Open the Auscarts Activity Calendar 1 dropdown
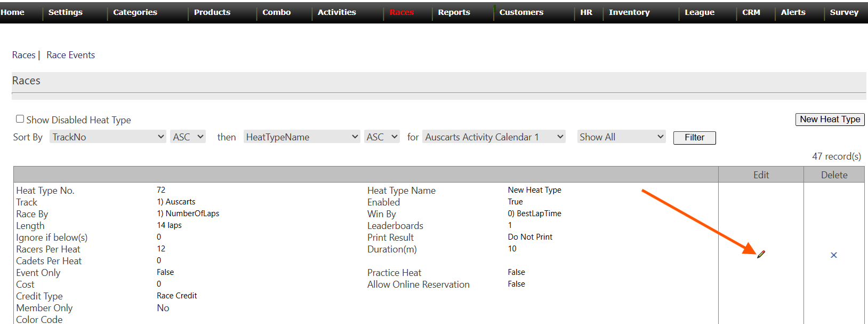Viewport: 868px width, 324px height. click(494, 137)
